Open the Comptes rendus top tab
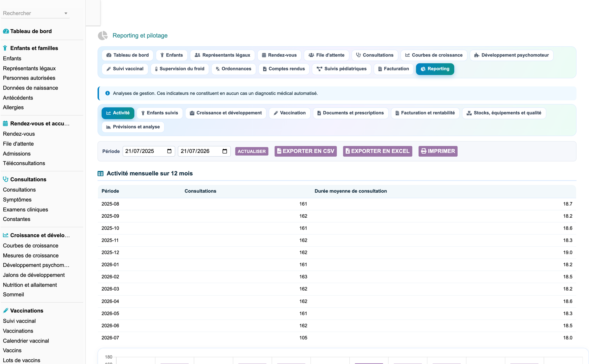Viewport: 589px width, 364px height. click(x=284, y=69)
